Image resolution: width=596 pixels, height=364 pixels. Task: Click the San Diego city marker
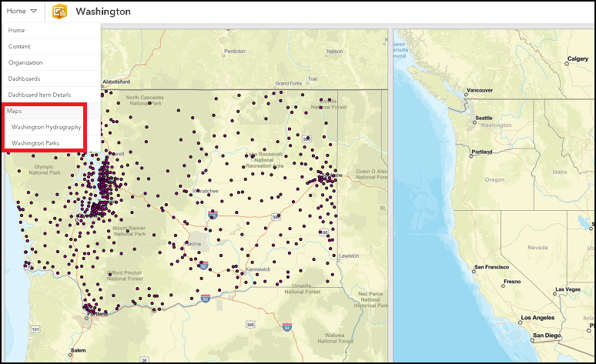point(531,339)
